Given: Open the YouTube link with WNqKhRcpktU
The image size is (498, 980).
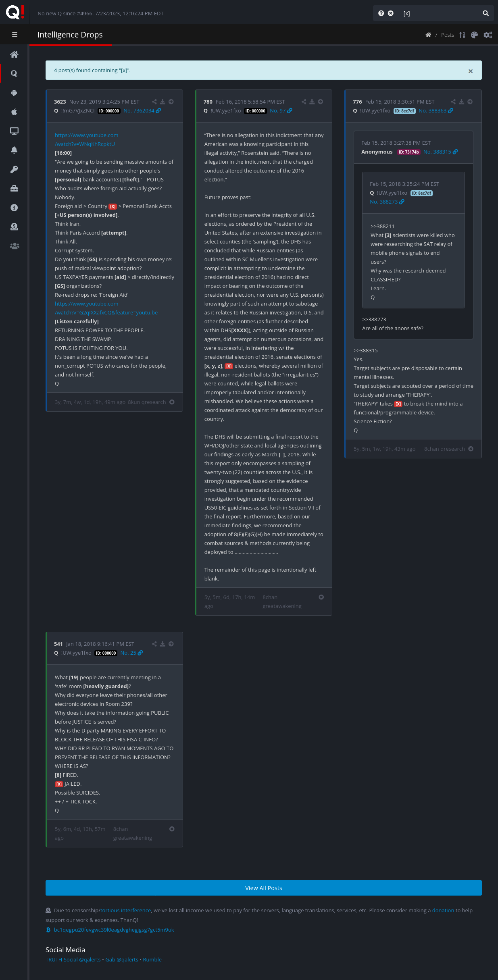Looking at the screenshot, I should tap(87, 140).
